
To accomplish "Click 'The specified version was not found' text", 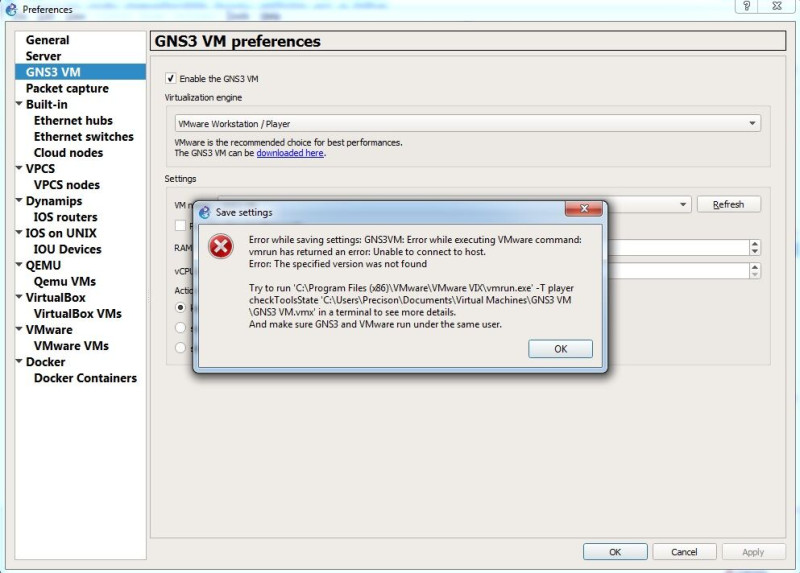I will pyautogui.click(x=351, y=264).
